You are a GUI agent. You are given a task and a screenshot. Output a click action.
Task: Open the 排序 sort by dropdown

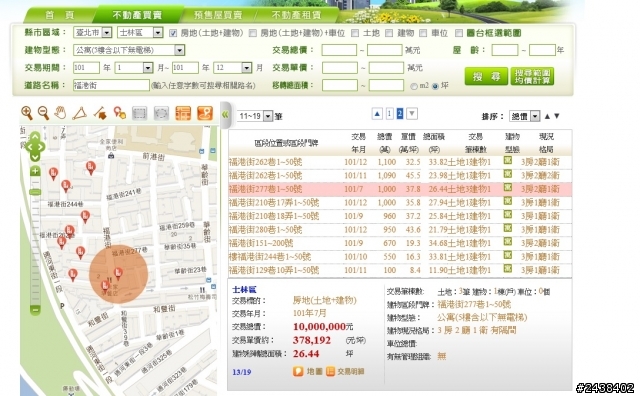coord(525,116)
